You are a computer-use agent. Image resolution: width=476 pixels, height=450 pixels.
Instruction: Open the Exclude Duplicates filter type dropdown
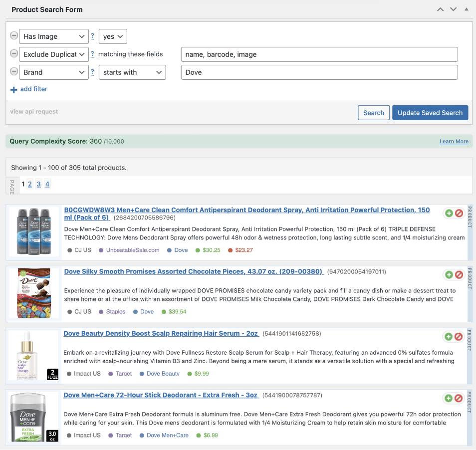[x=54, y=54]
